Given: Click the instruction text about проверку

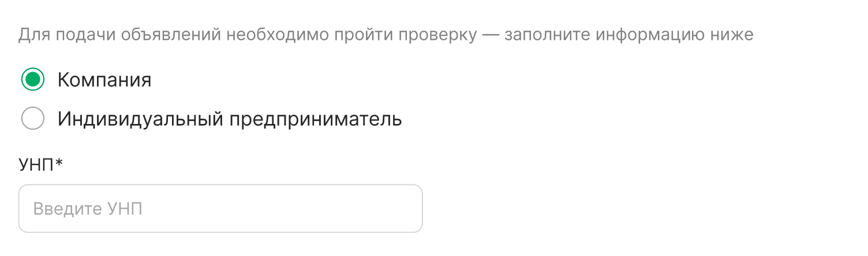Looking at the screenshot, I should [386, 35].
